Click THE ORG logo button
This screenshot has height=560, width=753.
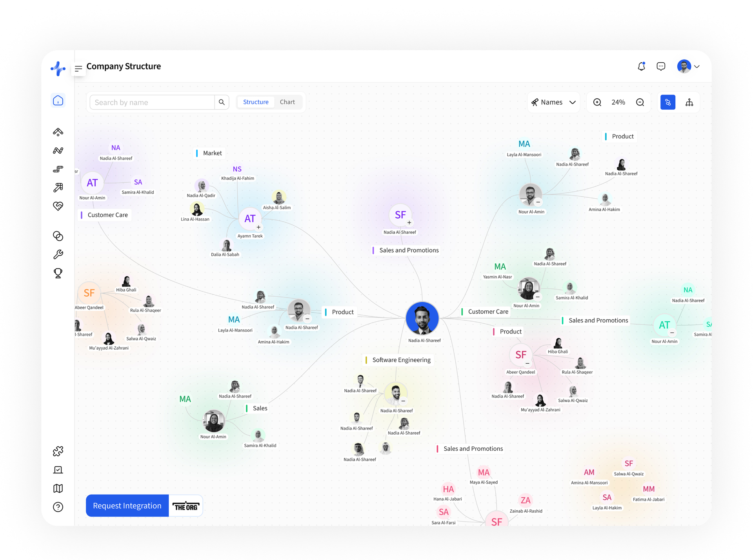click(186, 506)
